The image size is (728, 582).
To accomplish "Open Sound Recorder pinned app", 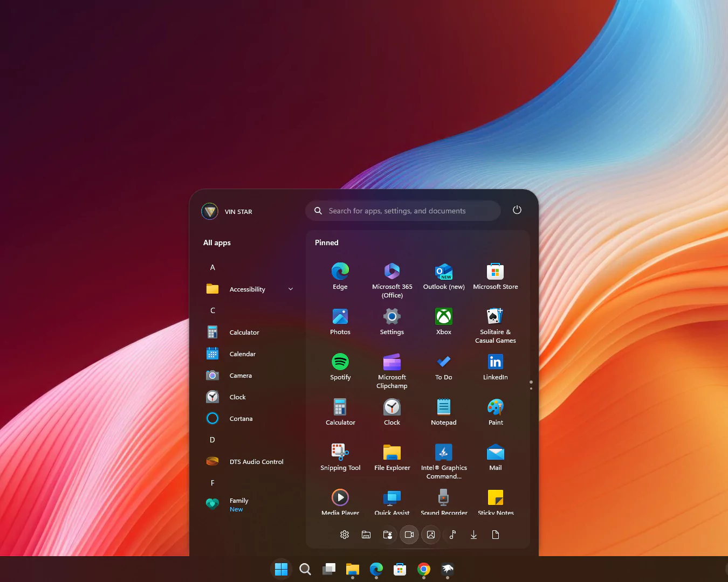I will 444,501.
